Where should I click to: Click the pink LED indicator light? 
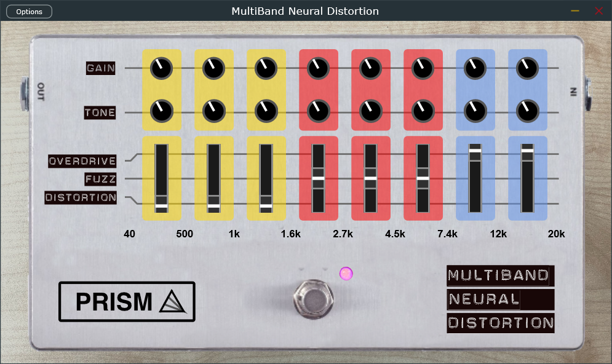[346, 274]
